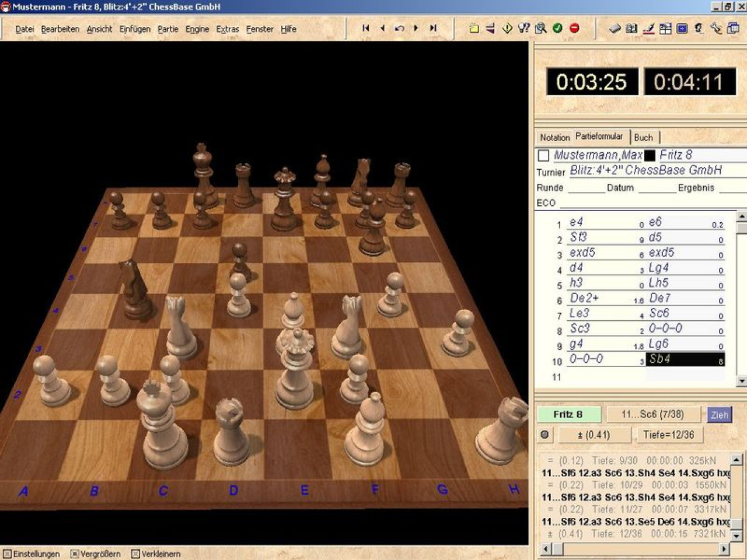The image size is (747, 560).
Task: Click the engine output scroll right arrow
Action: [x=724, y=549]
